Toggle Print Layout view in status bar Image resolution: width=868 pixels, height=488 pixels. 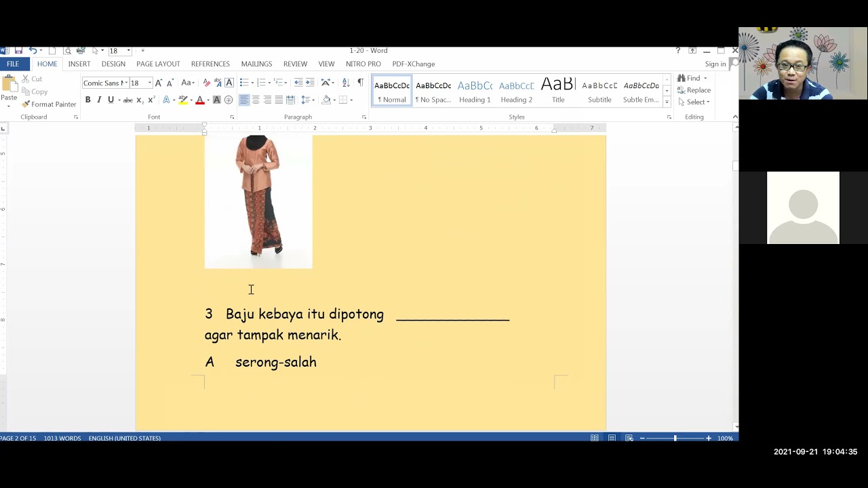(612, 438)
